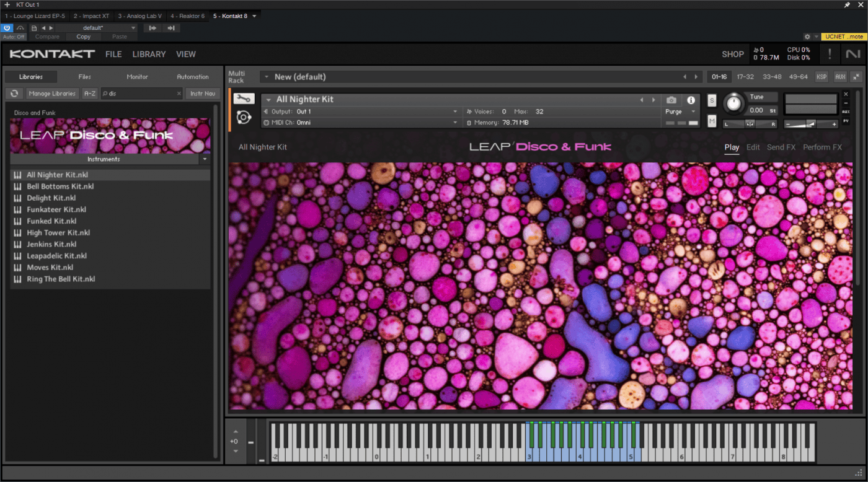Select next host preset arrow
868x482 pixels.
click(x=51, y=28)
